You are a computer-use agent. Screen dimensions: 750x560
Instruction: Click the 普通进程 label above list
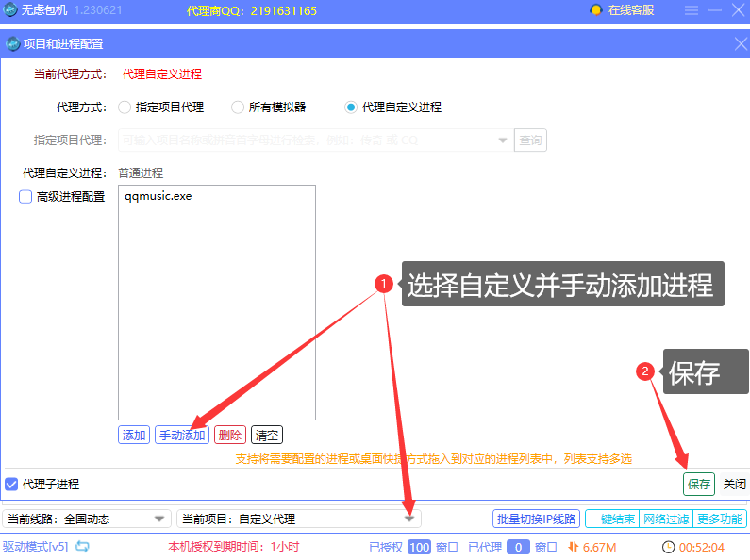tap(141, 173)
